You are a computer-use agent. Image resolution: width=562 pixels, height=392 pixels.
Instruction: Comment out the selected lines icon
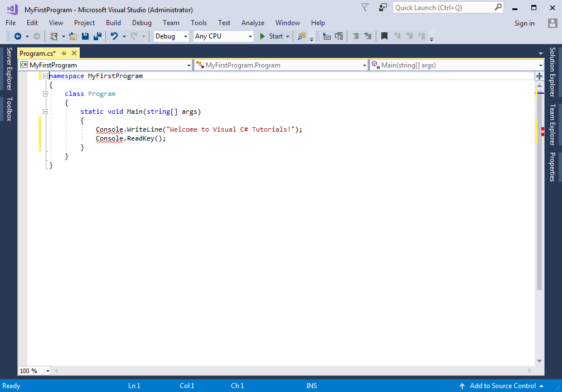(356, 36)
